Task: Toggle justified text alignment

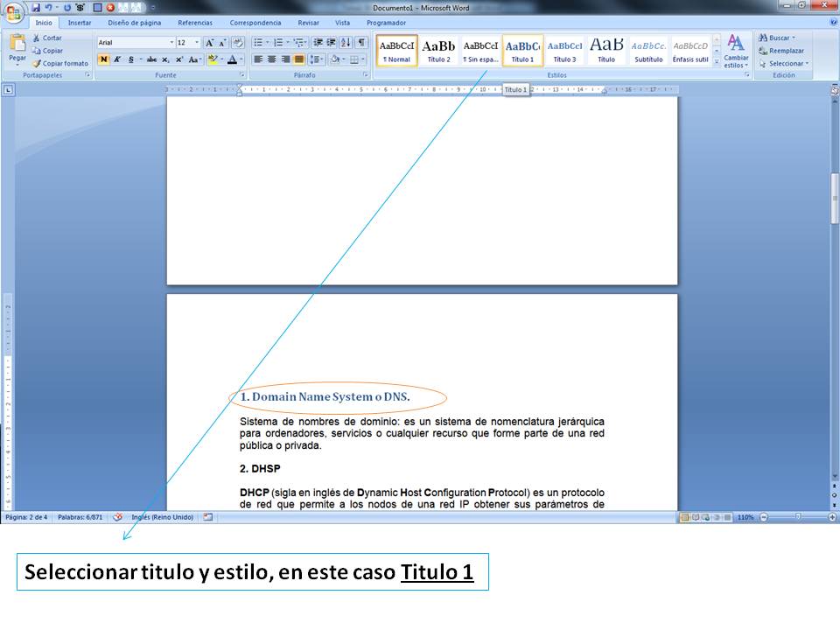Action: pos(299,59)
